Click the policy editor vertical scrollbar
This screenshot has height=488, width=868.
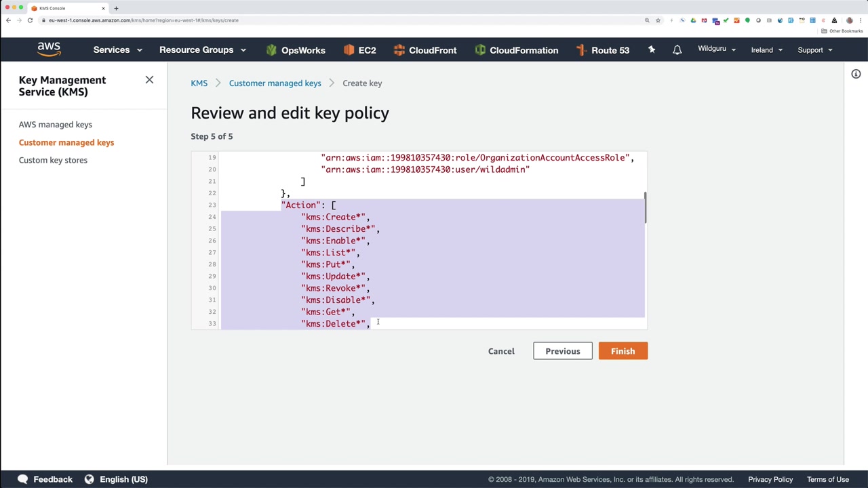click(x=646, y=207)
